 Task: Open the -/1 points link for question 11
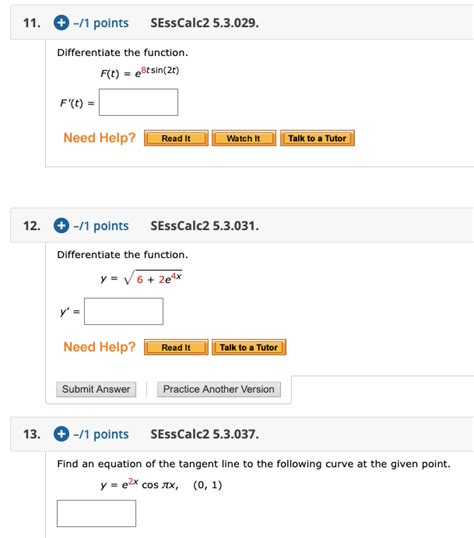(x=101, y=23)
